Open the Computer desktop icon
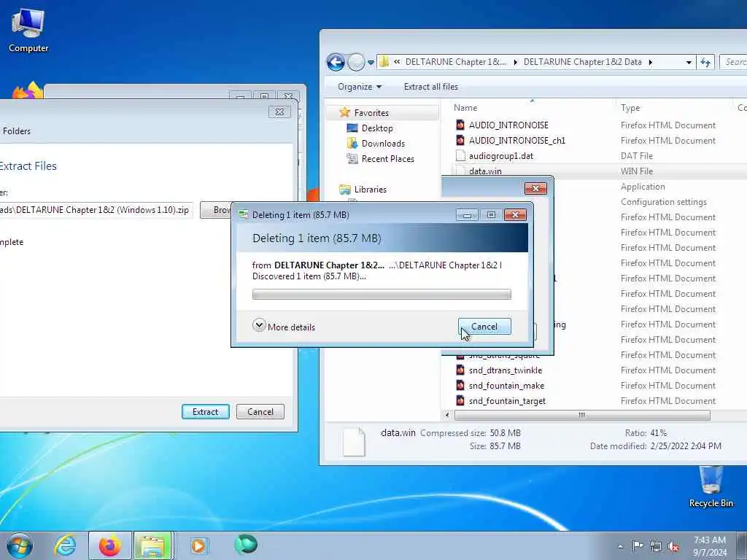Viewport: 747px width, 560px height. coord(28,30)
